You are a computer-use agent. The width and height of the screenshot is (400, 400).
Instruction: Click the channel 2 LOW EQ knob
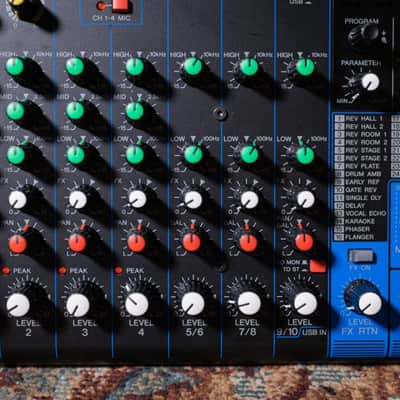pos(16,155)
